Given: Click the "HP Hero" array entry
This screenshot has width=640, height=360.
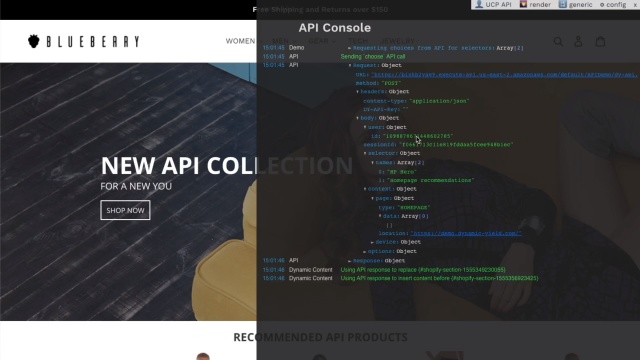Looking at the screenshot, I should 402,172.
